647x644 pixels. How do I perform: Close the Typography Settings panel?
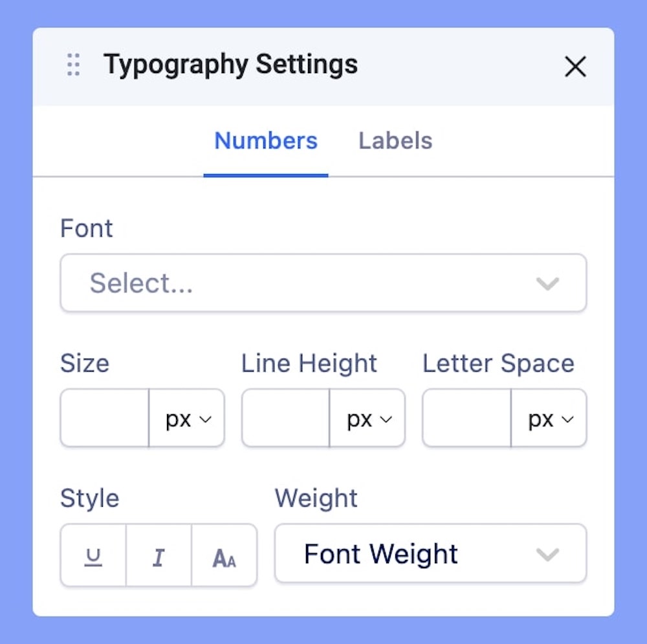pyautogui.click(x=575, y=66)
